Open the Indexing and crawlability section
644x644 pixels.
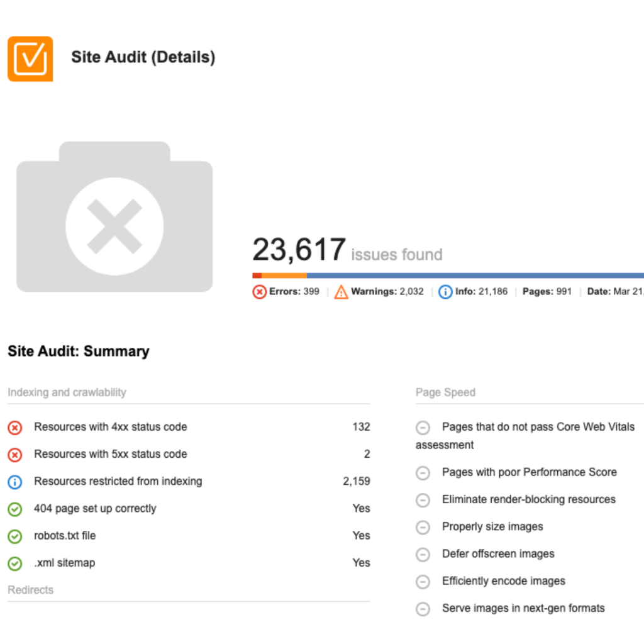[67, 392]
